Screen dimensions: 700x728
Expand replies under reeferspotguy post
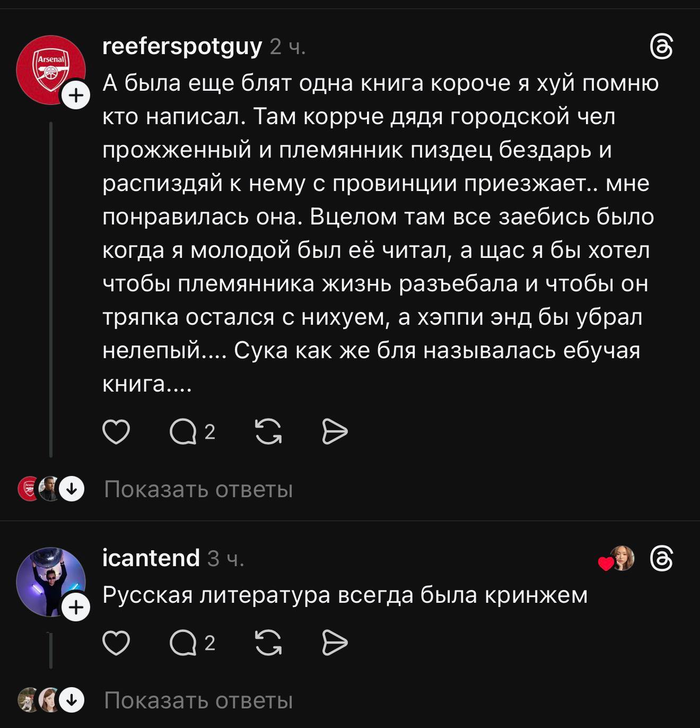[x=198, y=489]
